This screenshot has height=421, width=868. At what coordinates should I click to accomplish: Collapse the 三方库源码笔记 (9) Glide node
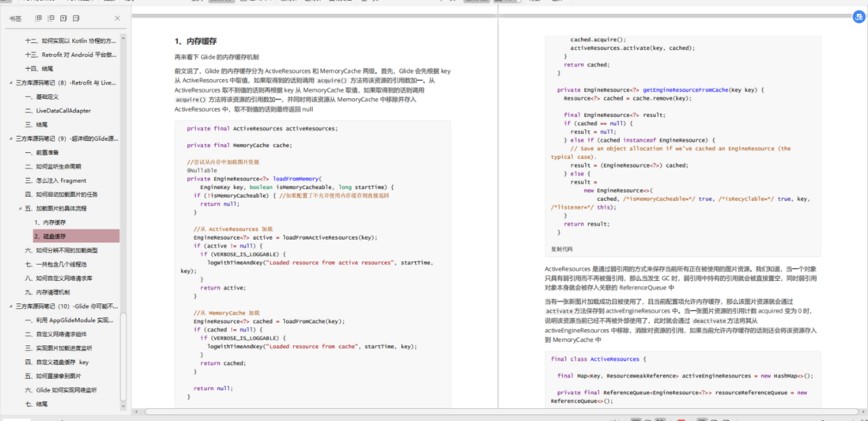(x=11, y=138)
